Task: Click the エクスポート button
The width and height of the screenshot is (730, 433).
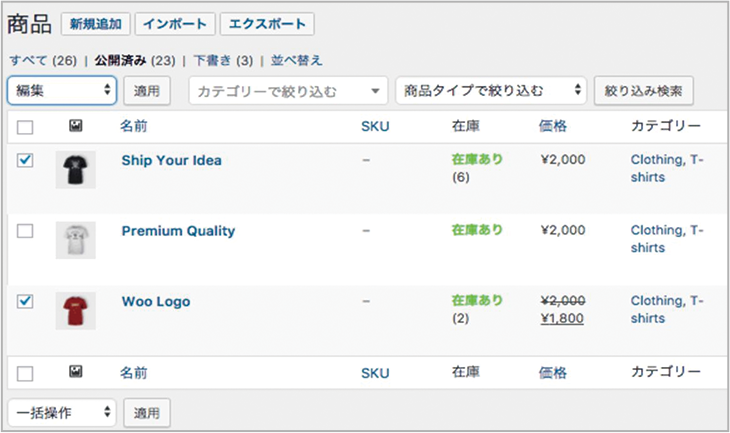Action: (266, 24)
